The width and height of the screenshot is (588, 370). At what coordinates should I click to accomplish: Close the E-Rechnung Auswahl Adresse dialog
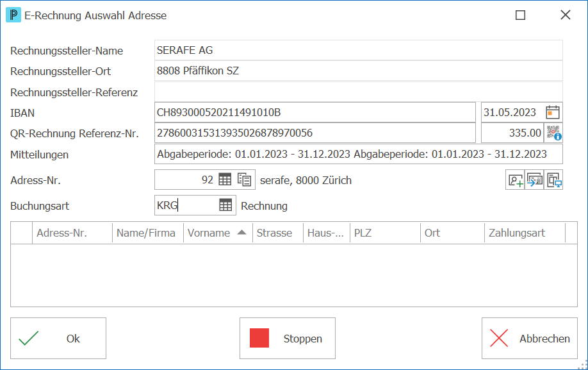point(565,15)
